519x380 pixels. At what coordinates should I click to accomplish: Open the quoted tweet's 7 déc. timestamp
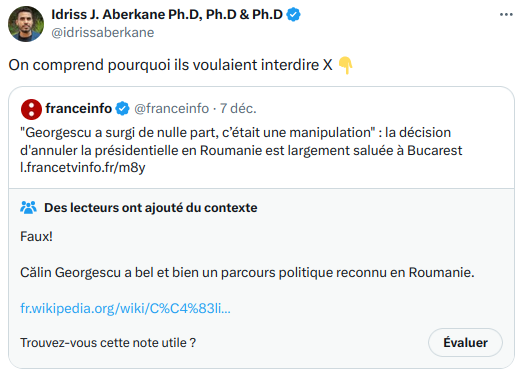(x=238, y=109)
